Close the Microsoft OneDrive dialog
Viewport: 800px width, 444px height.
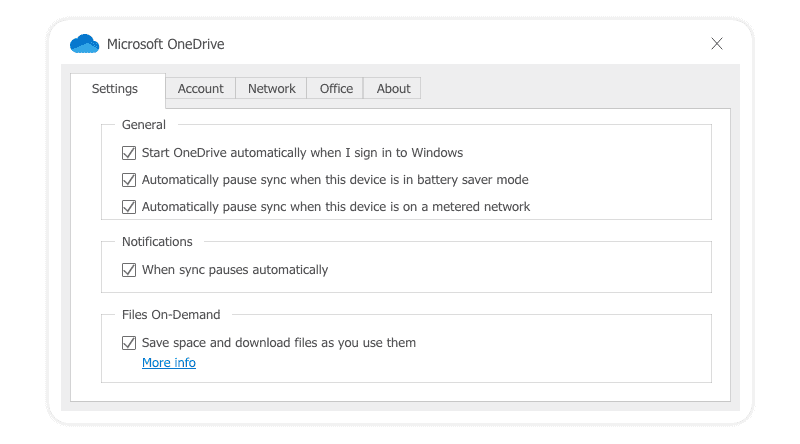pos(717,44)
